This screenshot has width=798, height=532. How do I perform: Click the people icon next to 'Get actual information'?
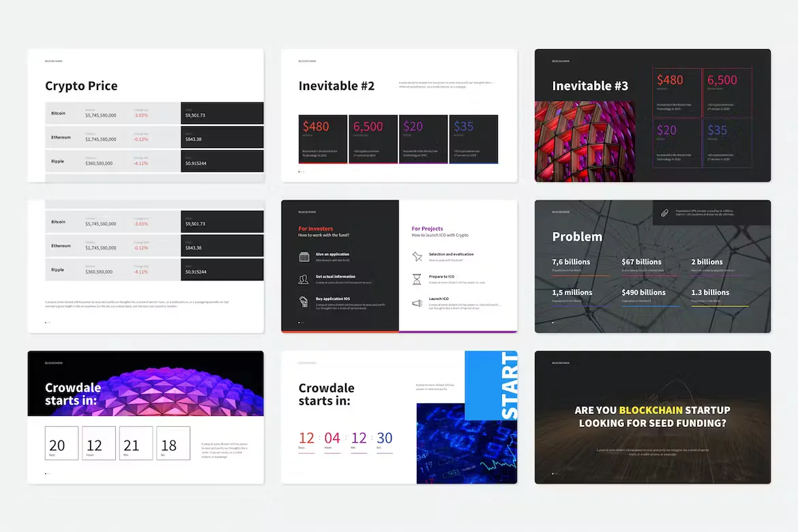coord(304,280)
